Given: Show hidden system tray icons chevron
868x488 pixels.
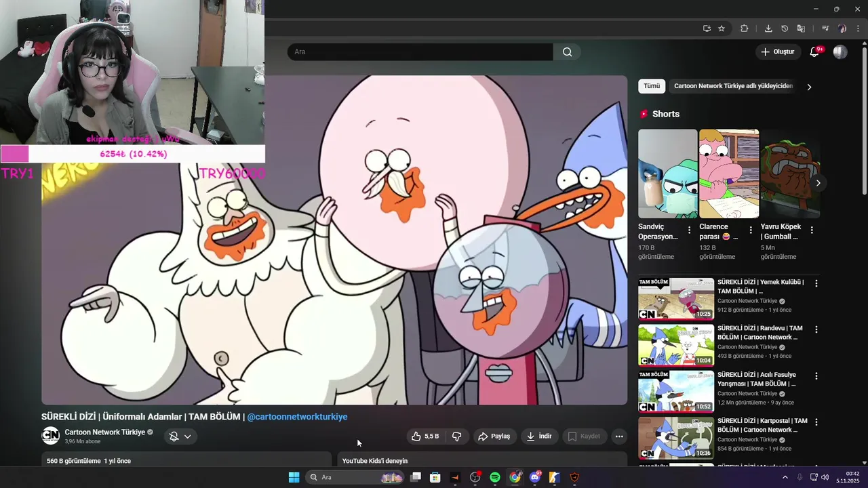Looking at the screenshot, I should [785, 477].
